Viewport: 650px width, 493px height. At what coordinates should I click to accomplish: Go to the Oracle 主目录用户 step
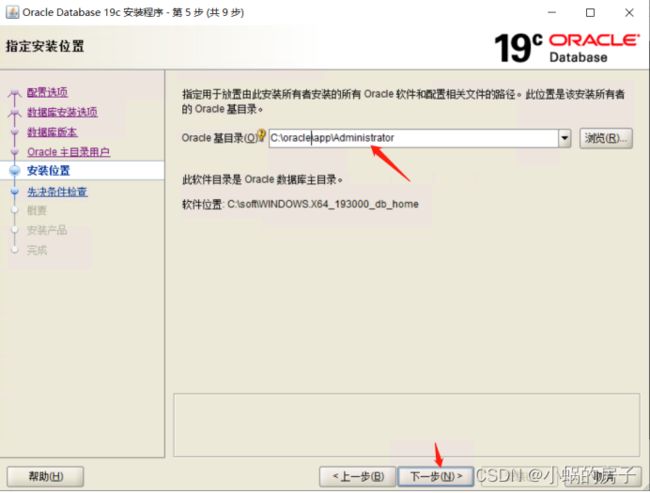point(68,152)
